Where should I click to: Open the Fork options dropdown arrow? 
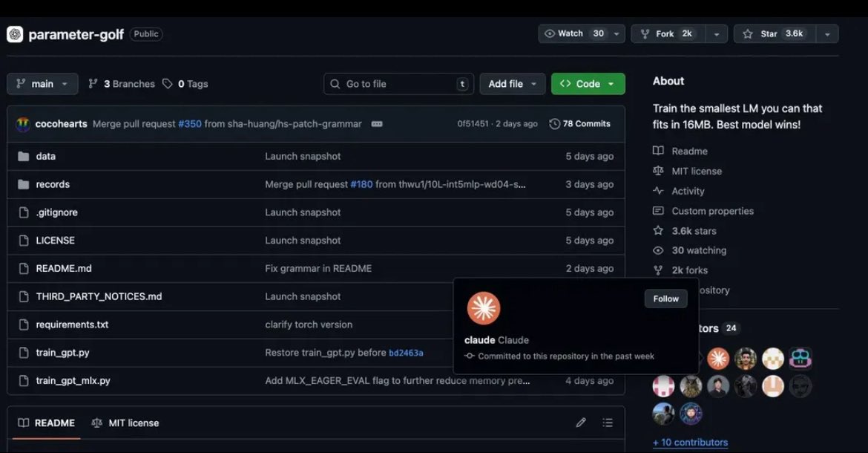(717, 33)
